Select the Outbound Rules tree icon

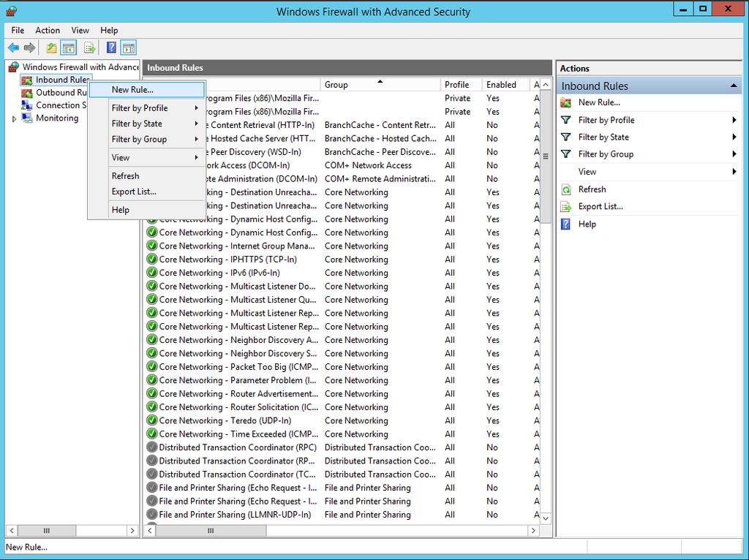[x=27, y=93]
